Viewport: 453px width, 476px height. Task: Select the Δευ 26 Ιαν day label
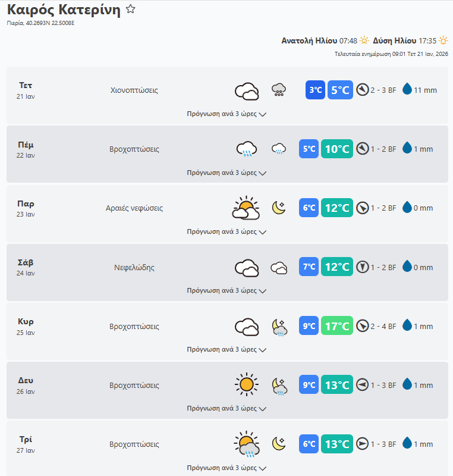click(x=26, y=385)
